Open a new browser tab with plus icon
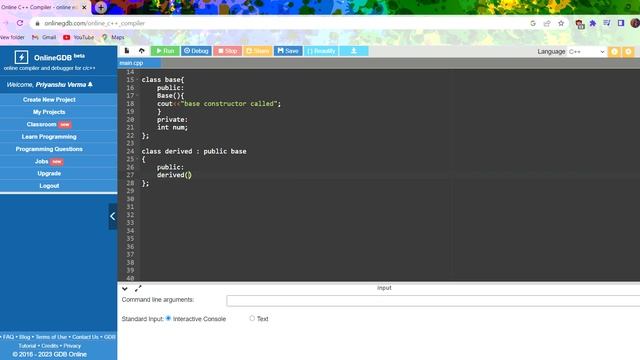The image size is (640, 360). pos(101,7)
